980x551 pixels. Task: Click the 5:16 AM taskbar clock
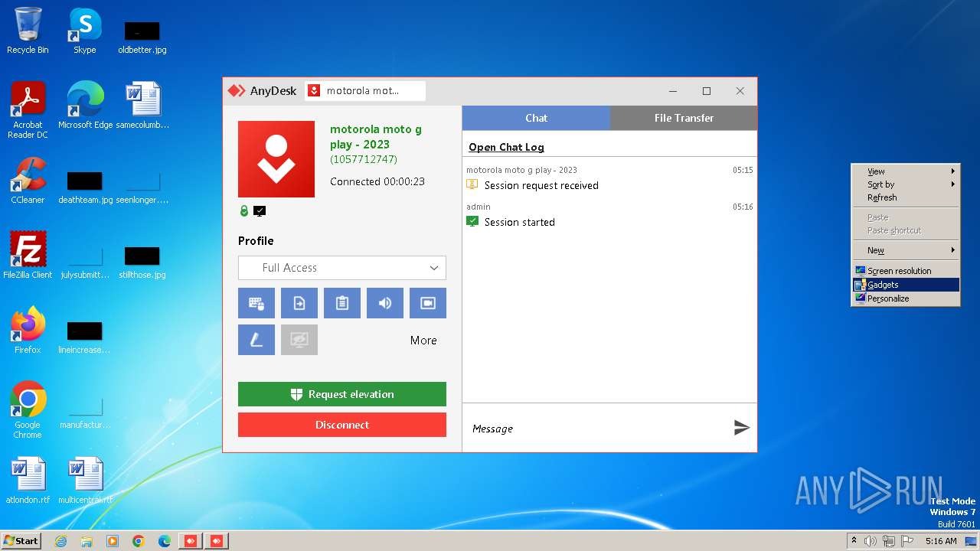[941, 541]
